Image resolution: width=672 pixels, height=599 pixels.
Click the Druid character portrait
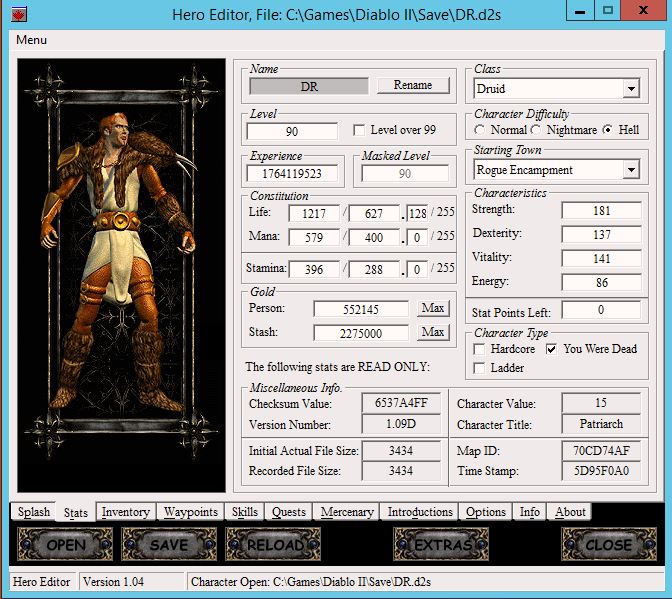click(121, 275)
